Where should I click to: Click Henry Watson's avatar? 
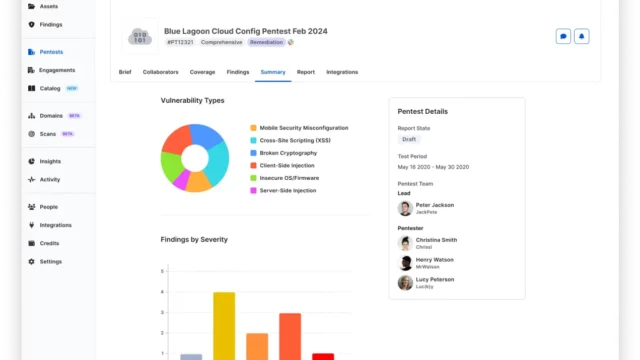pos(405,263)
